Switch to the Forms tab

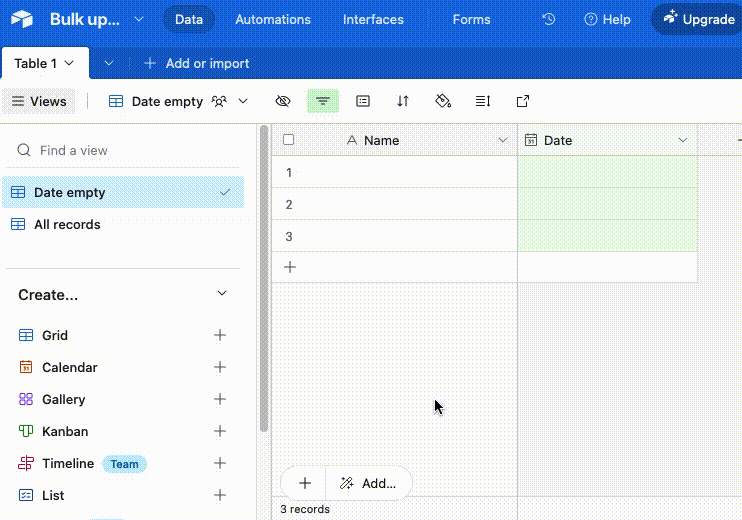pyautogui.click(x=471, y=19)
